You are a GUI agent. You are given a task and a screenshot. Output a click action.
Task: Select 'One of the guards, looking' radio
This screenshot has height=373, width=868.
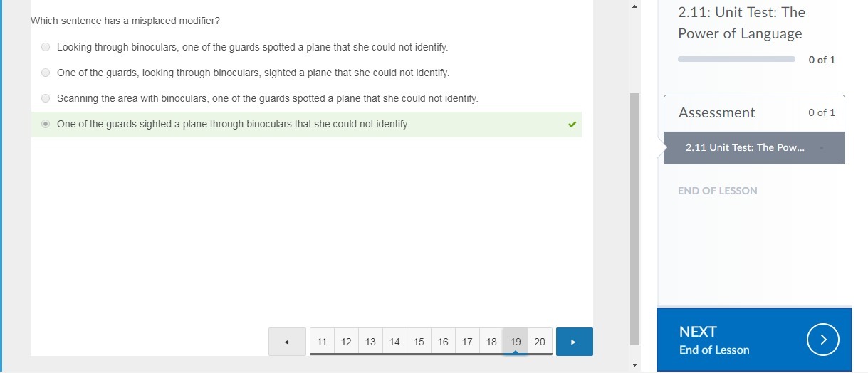click(46, 73)
